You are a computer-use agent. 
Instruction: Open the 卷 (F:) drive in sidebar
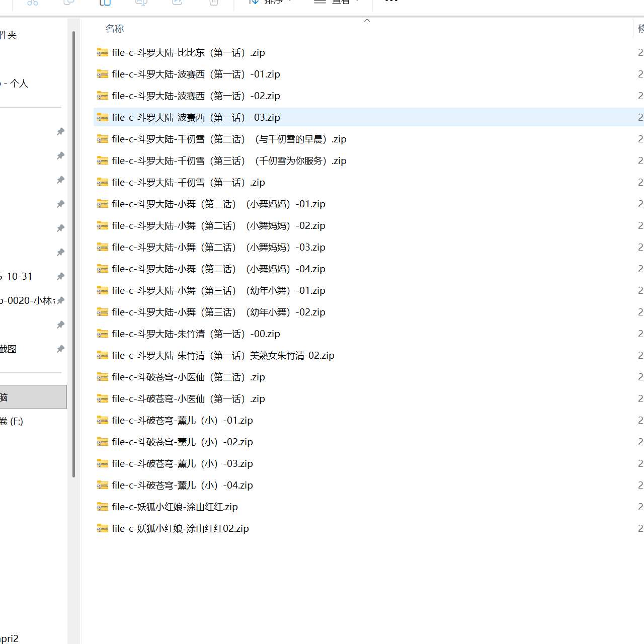tap(12, 421)
